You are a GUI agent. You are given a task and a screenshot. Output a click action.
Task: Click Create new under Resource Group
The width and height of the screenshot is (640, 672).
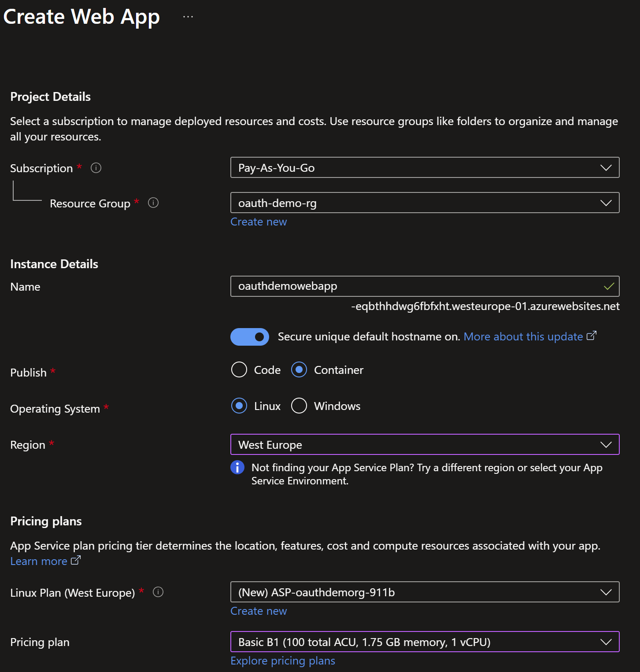(x=259, y=222)
